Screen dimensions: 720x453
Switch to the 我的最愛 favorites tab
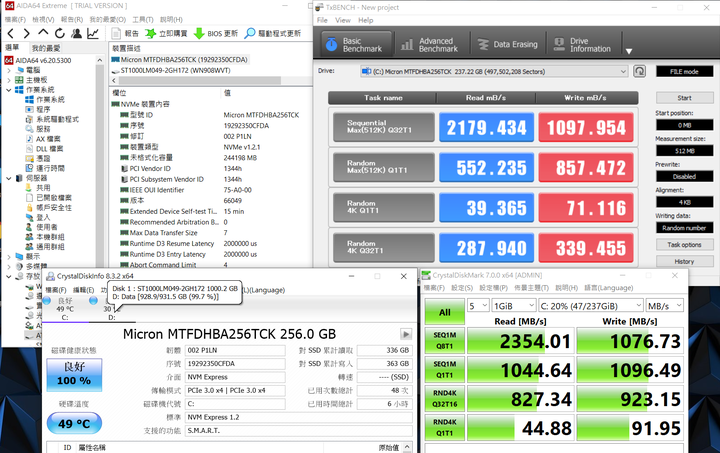point(46,48)
